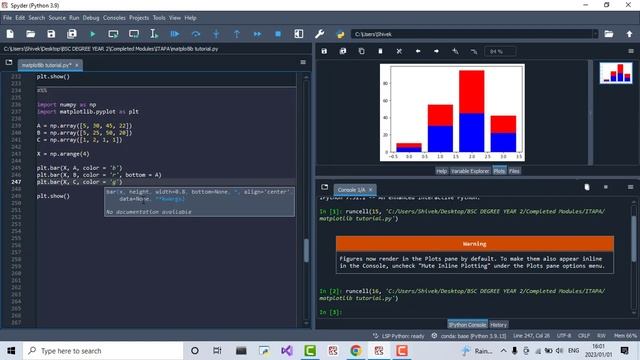Screen dimensions: 640x360
Task: Create a new file in Spyder toolbar
Action: [x=10, y=34]
